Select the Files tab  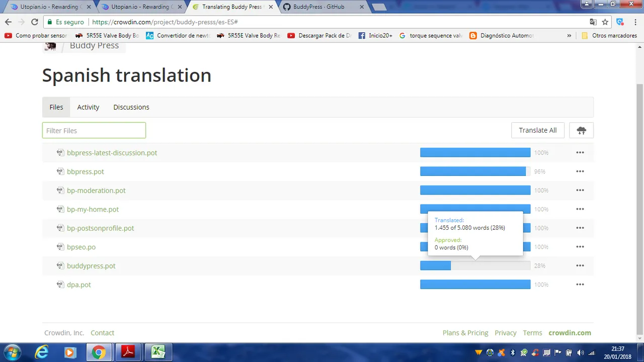(x=56, y=107)
